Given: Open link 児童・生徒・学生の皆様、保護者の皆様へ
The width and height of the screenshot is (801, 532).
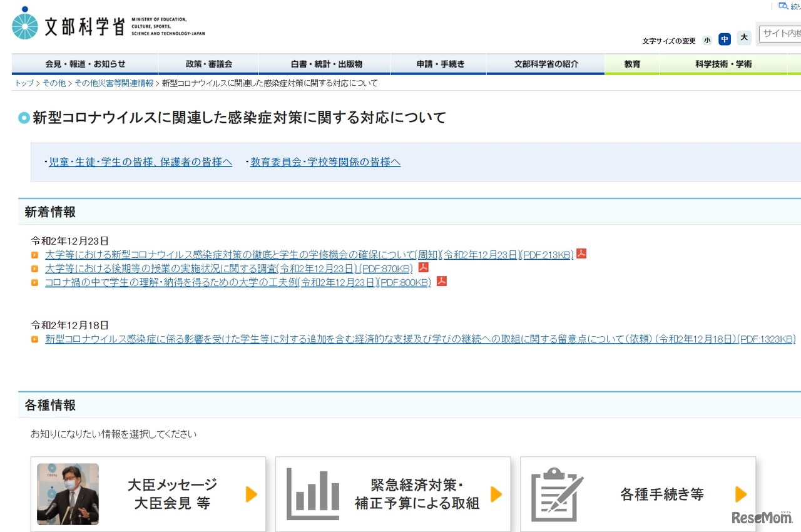Looking at the screenshot, I should click(x=140, y=162).
